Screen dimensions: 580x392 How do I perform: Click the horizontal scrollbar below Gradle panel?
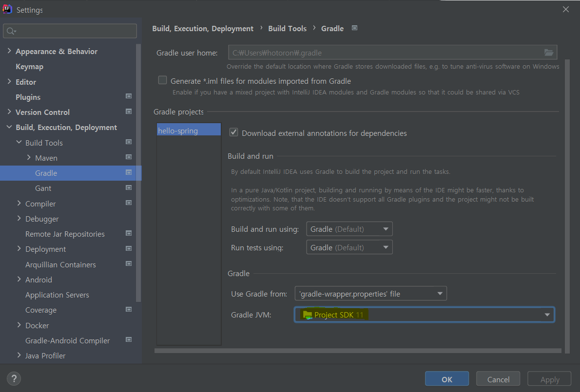click(358, 350)
